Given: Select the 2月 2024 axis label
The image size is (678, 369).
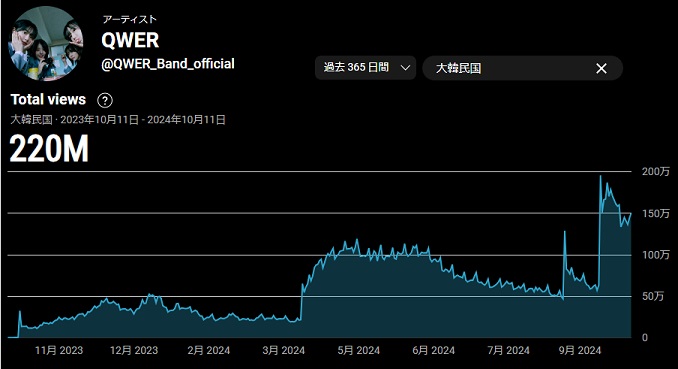Looking at the screenshot, I should tap(208, 350).
